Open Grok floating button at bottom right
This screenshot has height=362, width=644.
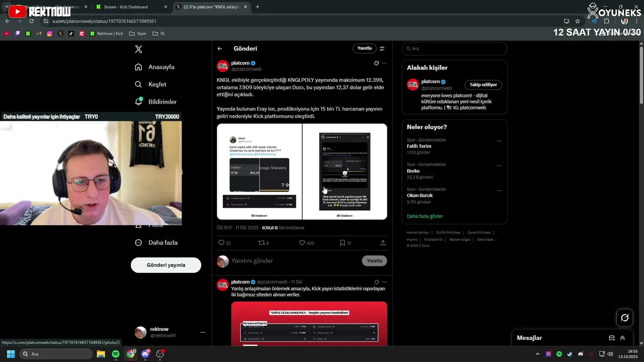pyautogui.click(x=625, y=318)
